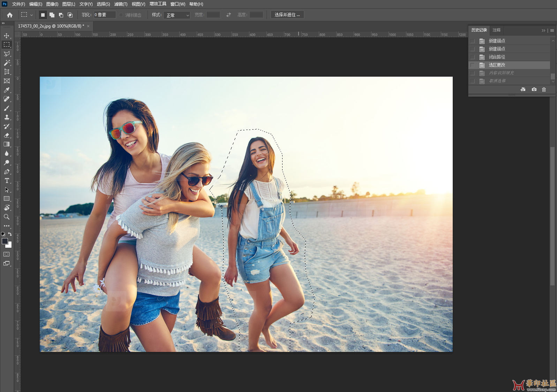Choose New Selection mode in options bar

43,15
